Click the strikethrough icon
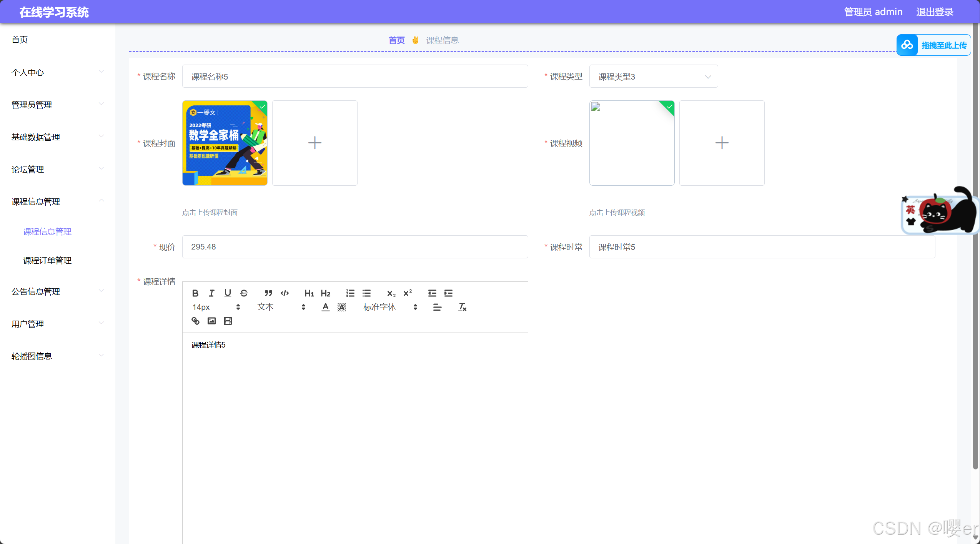980x544 pixels. point(244,293)
